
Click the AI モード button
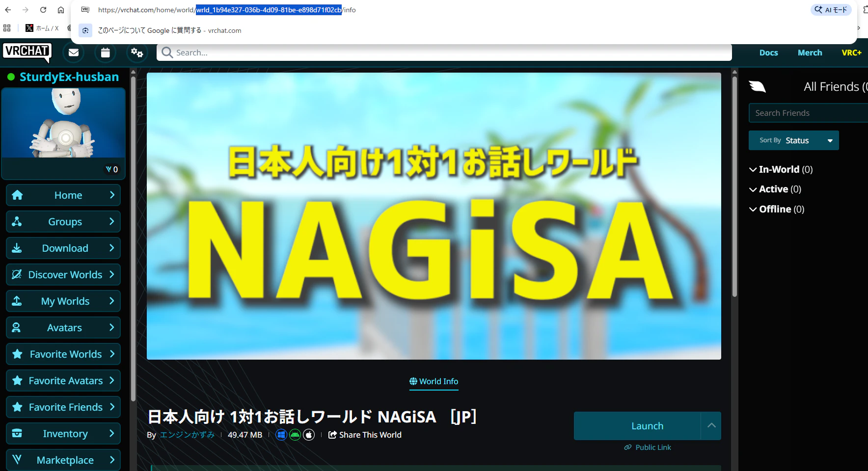point(831,10)
